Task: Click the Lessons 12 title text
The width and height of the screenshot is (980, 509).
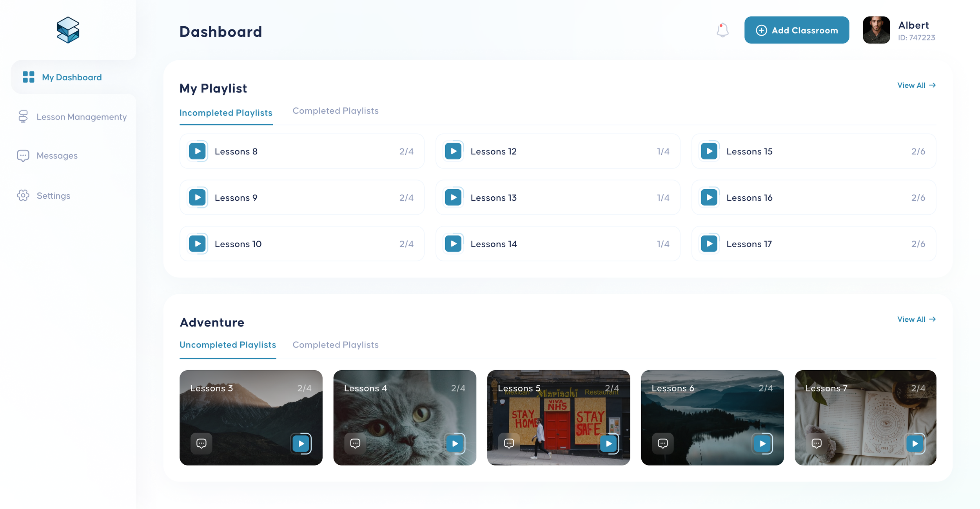Action: coord(494,152)
